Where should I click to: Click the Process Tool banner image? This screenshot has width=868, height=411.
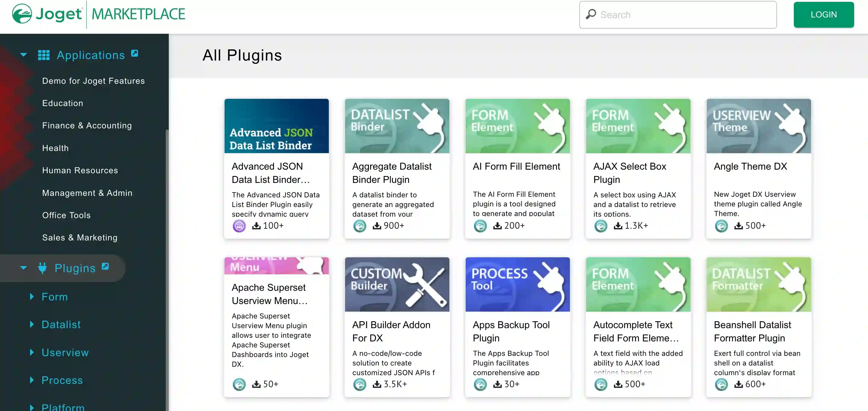click(517, 284)
